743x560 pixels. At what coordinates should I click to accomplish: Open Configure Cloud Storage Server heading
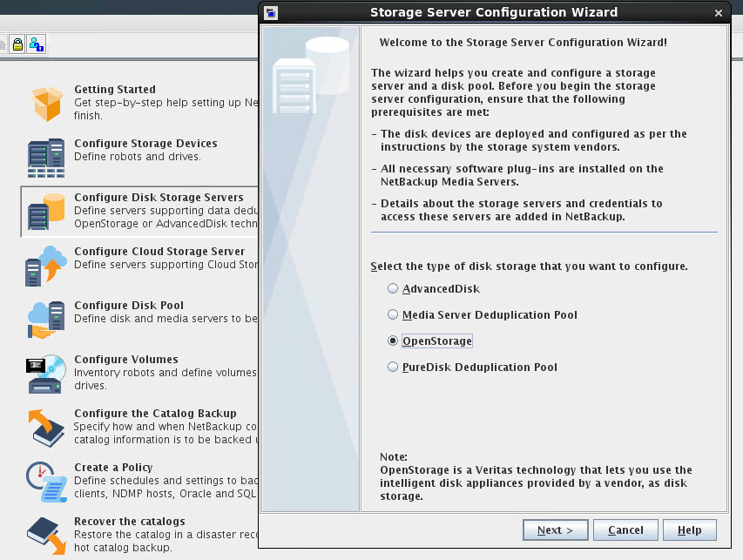[159, 251]
